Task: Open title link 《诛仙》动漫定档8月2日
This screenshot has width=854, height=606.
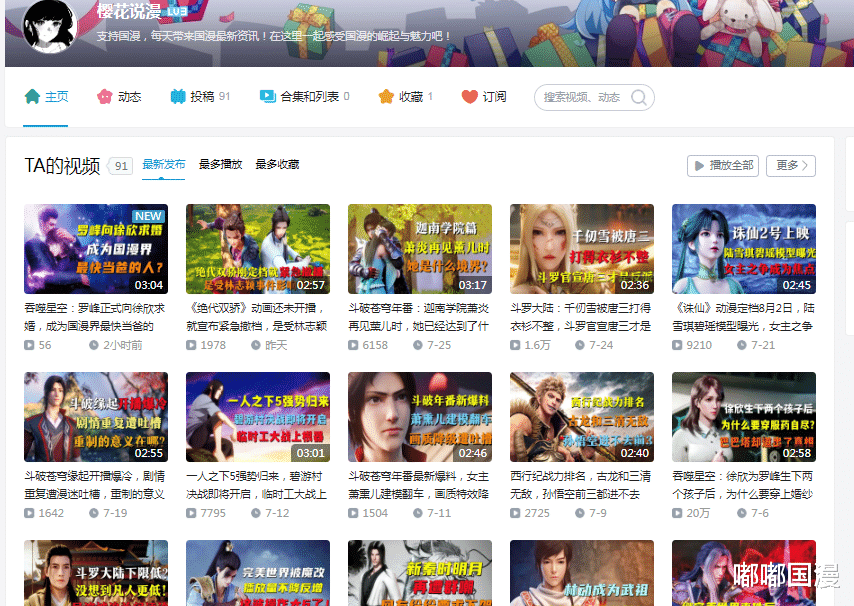Action: (743, 317)
